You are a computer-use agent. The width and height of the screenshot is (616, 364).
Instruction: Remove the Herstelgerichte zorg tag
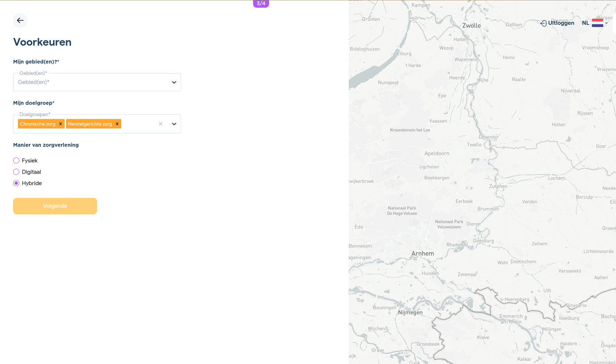coord(117,124)
